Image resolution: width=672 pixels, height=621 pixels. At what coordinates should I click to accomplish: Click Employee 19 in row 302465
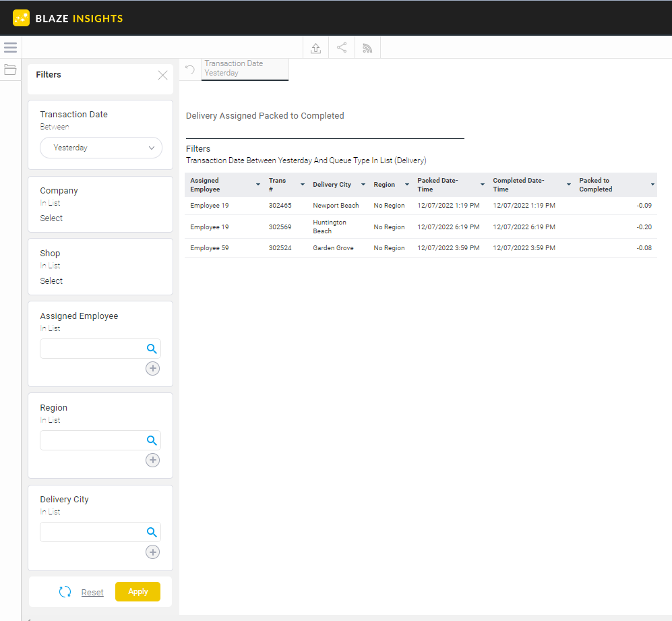click(210, 206)
